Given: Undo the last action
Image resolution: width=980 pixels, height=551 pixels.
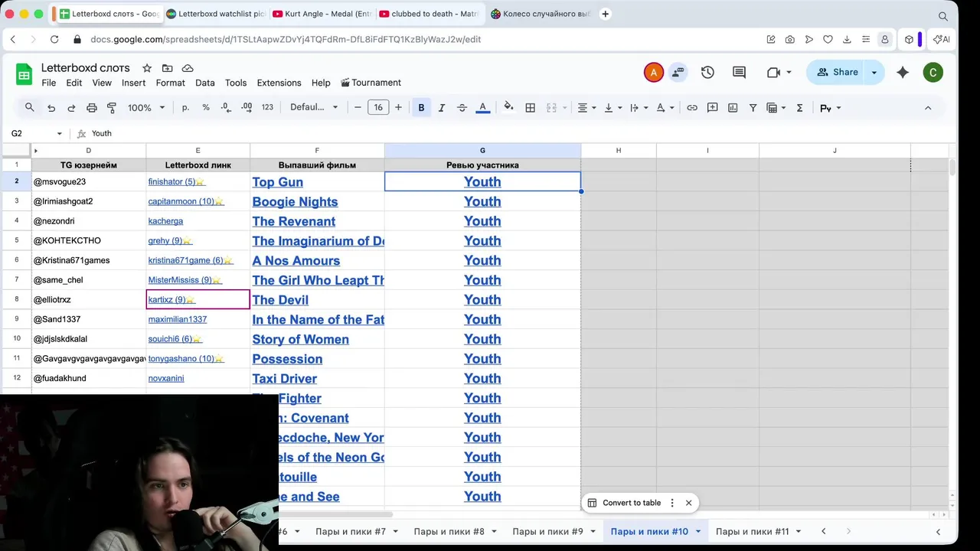Looking at the screenshot, I should coord(51,108).
